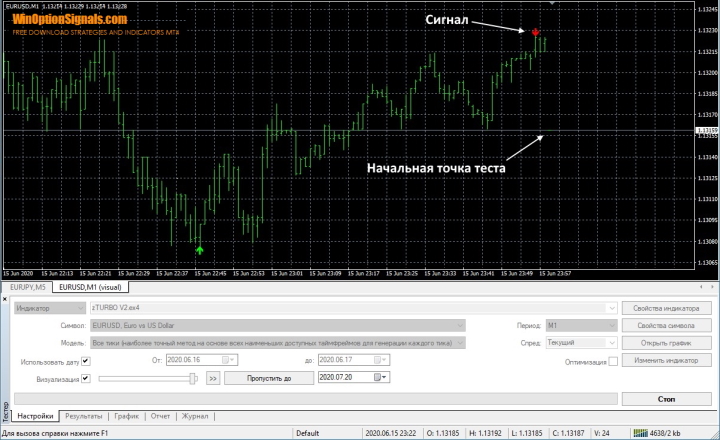Expand the Спред Текущий dropdown

pos(609,342)
